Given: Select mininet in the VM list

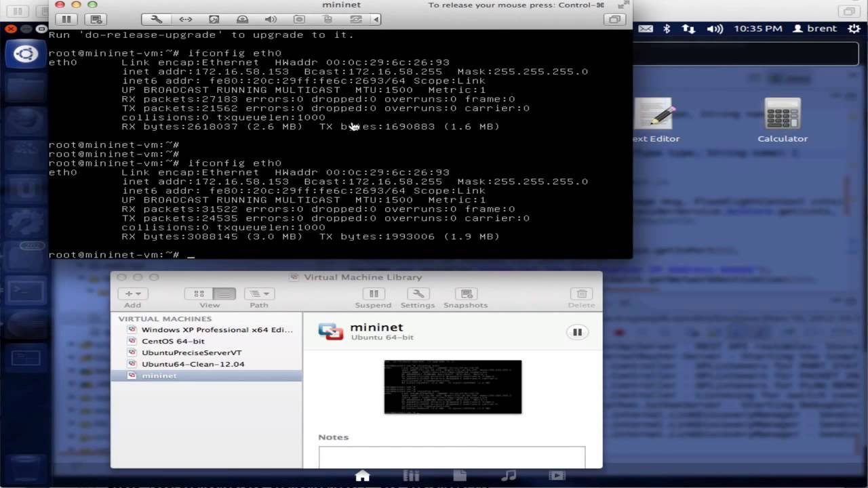Looking at the screenshot, I should pyautogui.click(x=207, y=375).
